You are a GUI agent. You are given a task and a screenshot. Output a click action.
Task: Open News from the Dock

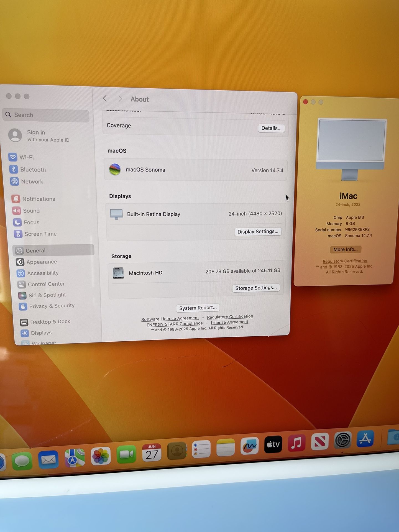[320, 441]
